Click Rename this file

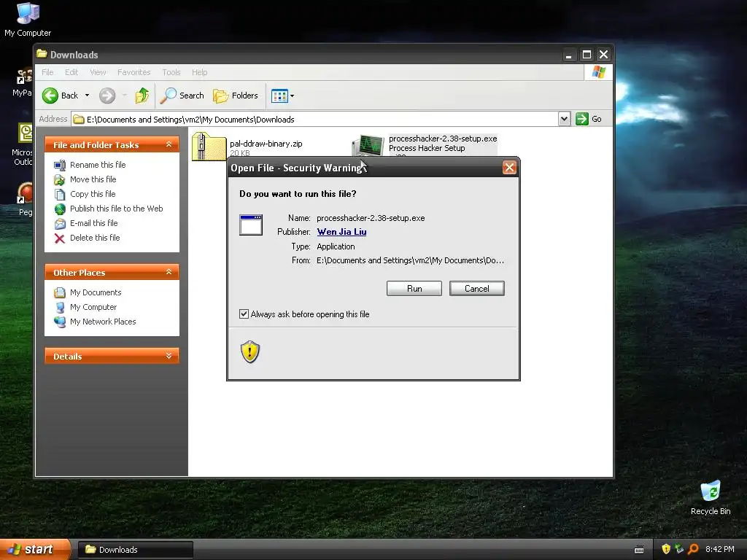pos(98,165)
